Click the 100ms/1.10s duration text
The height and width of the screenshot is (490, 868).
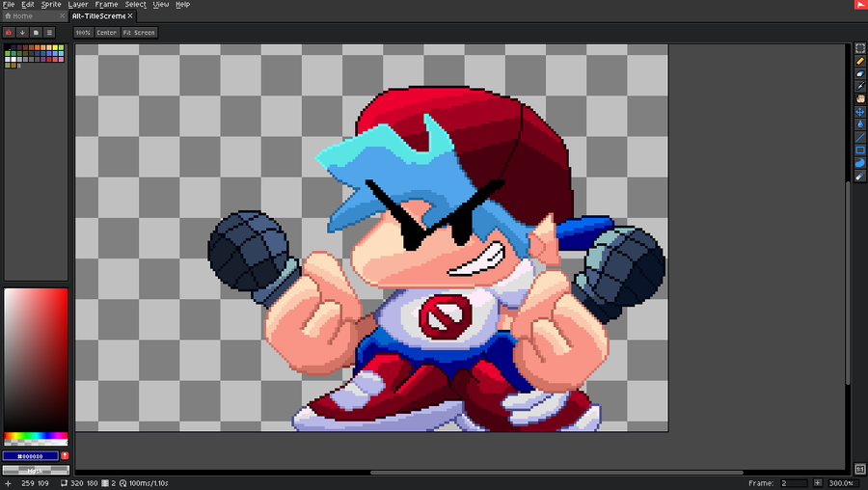(149, 483)
